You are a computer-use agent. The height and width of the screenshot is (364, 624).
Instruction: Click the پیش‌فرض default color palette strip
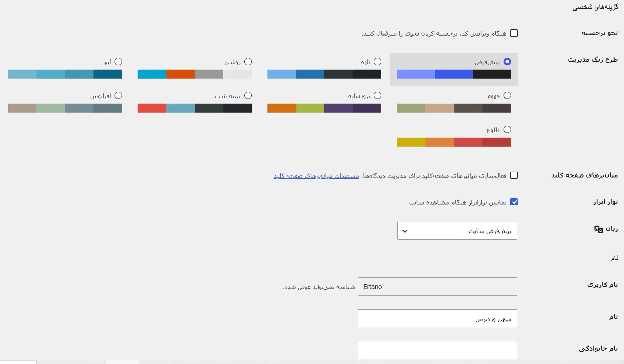[x=454, y=74]
